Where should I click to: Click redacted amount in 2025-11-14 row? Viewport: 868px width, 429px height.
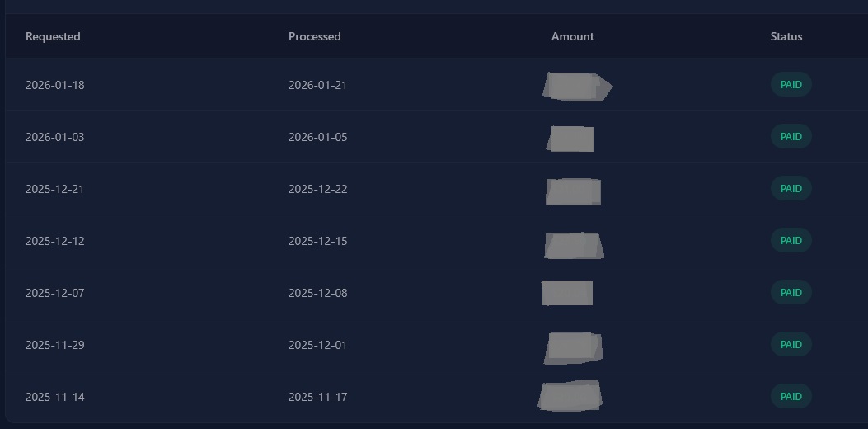[x=570, y=396]
